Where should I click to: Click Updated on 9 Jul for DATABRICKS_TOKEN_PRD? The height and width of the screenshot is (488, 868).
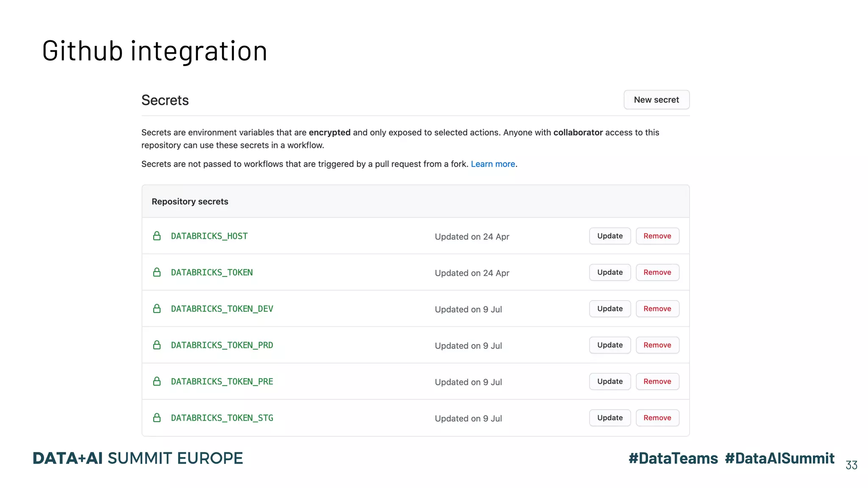[468, 346]
